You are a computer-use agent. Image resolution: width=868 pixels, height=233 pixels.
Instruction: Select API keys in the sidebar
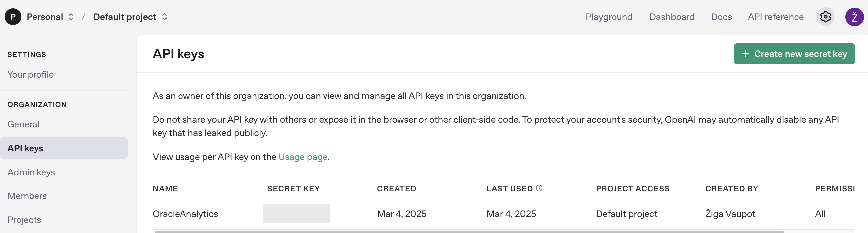point(64,148)
